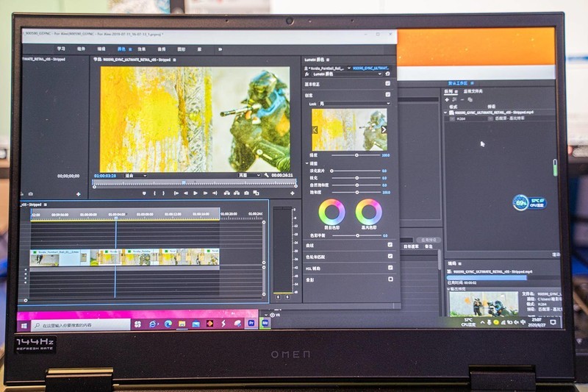Image resolution: width=588 pixels, height=392 pixels.
Task: Open Media Encoder from the taskbar
Action: pos(265,323)
